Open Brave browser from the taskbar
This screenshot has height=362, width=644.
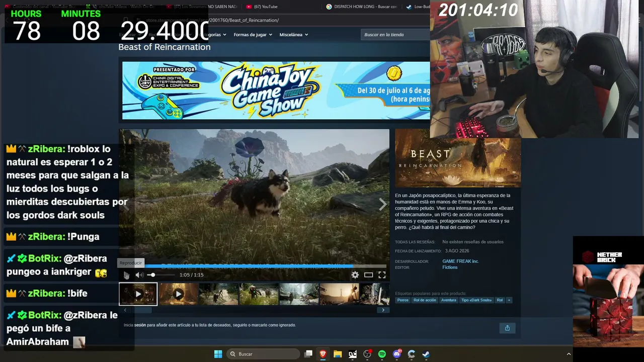(x=323, y=354)
